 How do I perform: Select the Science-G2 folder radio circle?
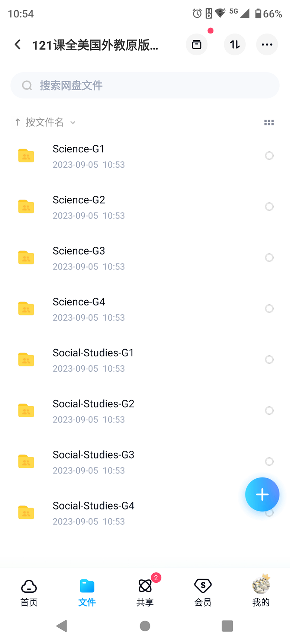tap(269, 207)
